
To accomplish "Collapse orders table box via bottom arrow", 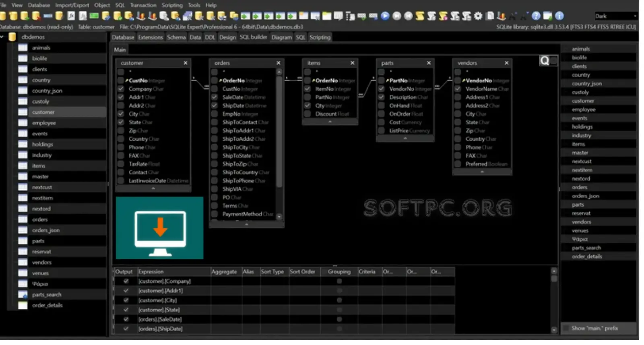I will pos(247,224).
